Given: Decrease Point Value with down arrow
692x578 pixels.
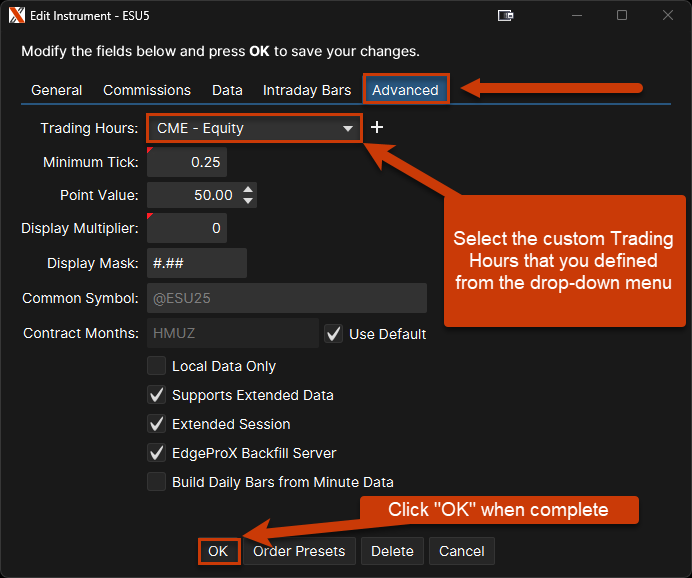Looking at the screenshot, I should pos(248,201).
